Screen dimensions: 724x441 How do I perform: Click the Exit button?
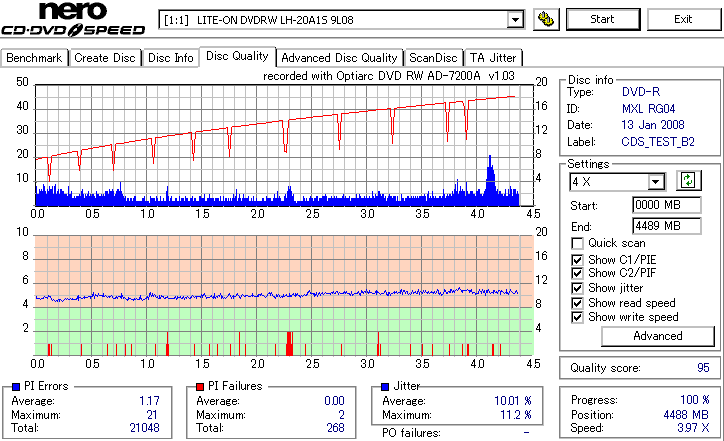click(x=683, y=19)
